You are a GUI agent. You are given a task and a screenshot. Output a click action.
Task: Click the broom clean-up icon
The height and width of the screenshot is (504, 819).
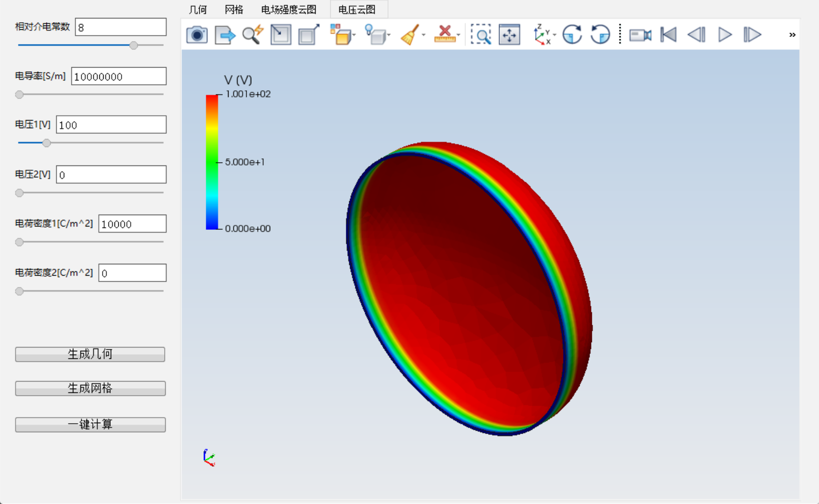pos(410,35)
